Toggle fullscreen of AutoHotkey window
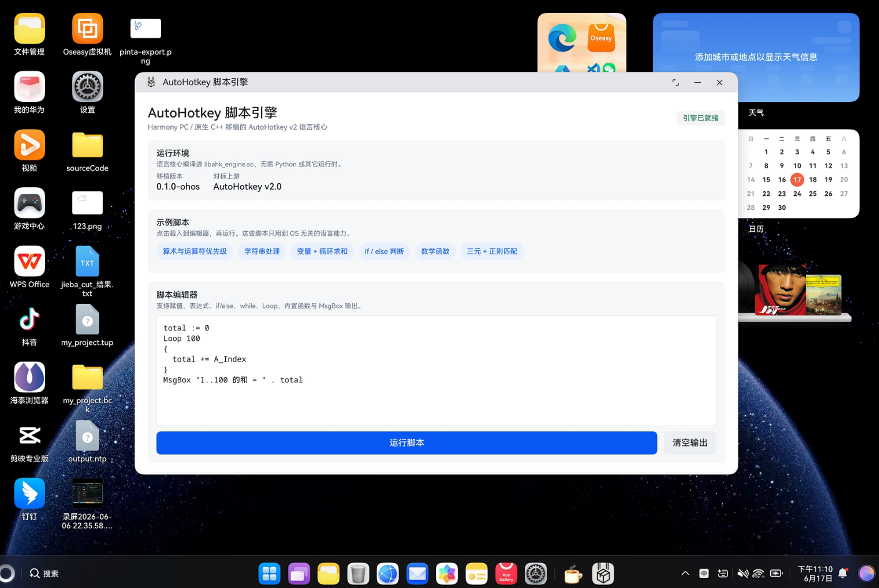Screen dimensions: 879x588 point(675,83)
